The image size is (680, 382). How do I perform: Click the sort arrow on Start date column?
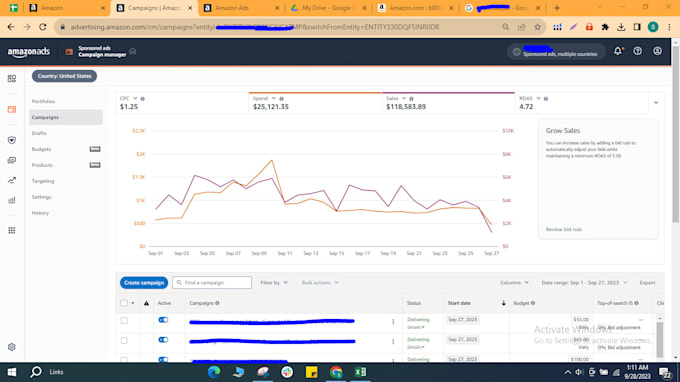tap(503, 303)
